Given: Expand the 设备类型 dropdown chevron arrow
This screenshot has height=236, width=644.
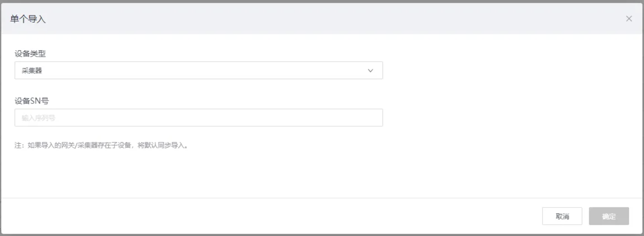Looking at the screenshot, I should (370, 70).
